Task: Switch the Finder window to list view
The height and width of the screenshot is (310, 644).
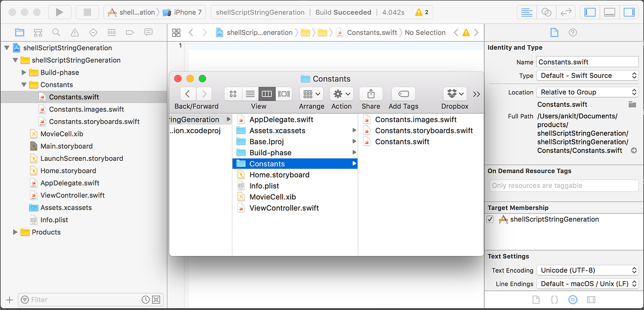Action: 250,94
